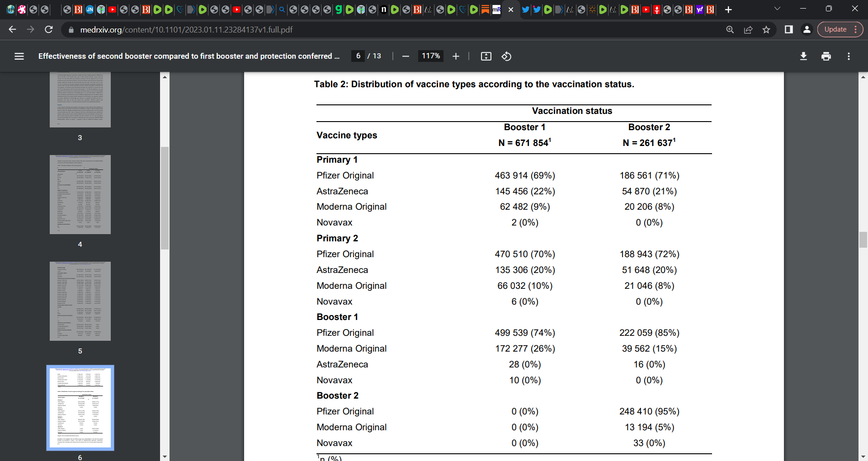This screenshot has width=868, height=461.
Task: Select the page 6 thumbnail
Action: coord(80,408)
